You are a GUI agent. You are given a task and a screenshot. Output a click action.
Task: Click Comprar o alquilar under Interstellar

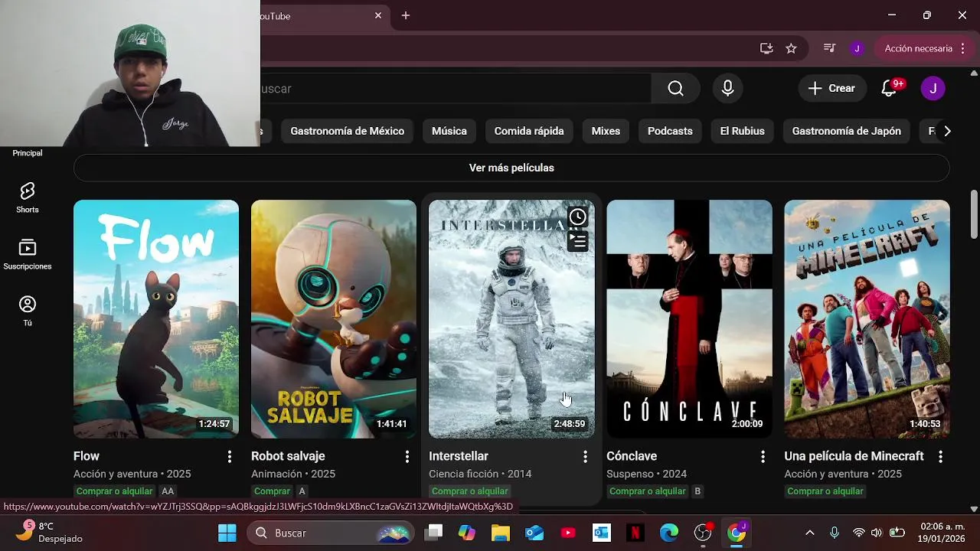(x=470, y=491)
